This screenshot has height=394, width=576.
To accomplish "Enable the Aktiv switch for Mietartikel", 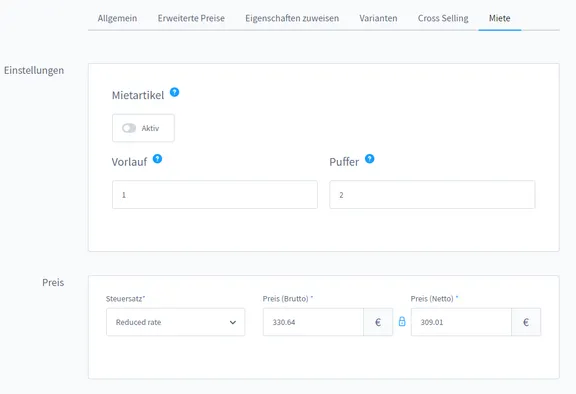I will click(x=129, y=128).
